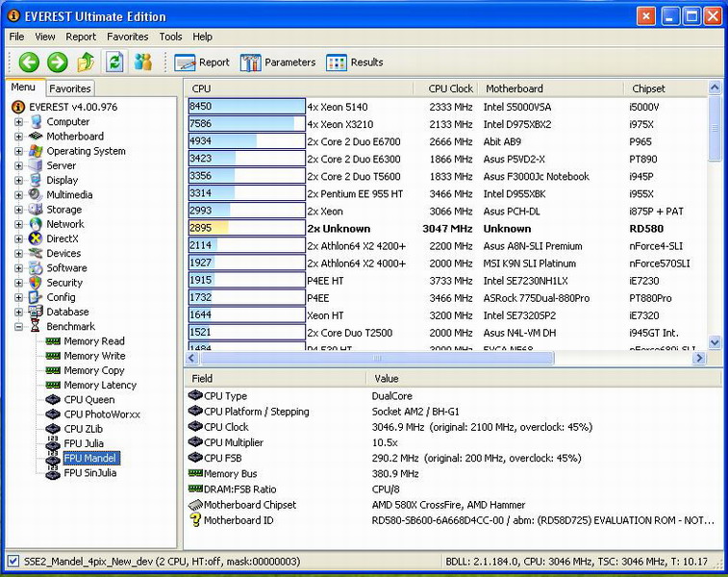The width and height of the screenshot is (728, 577).
Task: Click the right arrow of horizontal scrollbar
Action: coord(699,358)
